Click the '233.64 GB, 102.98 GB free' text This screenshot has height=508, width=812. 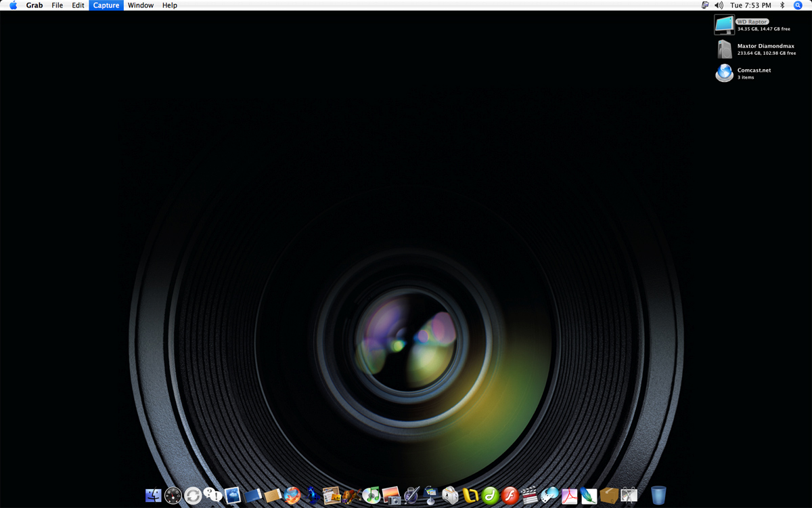[x=767, y=53]
